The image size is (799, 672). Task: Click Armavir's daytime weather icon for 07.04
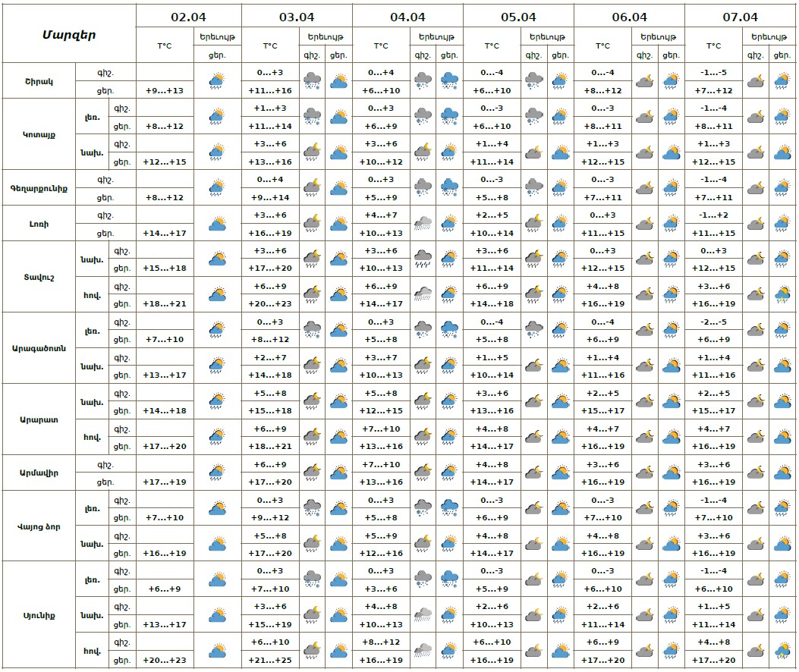(782, 473)
